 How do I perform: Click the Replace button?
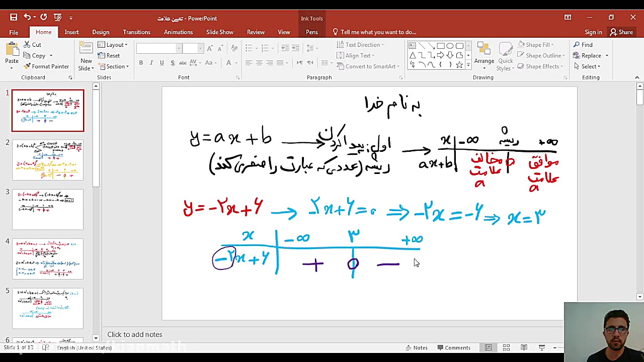(x=591, y=56)
